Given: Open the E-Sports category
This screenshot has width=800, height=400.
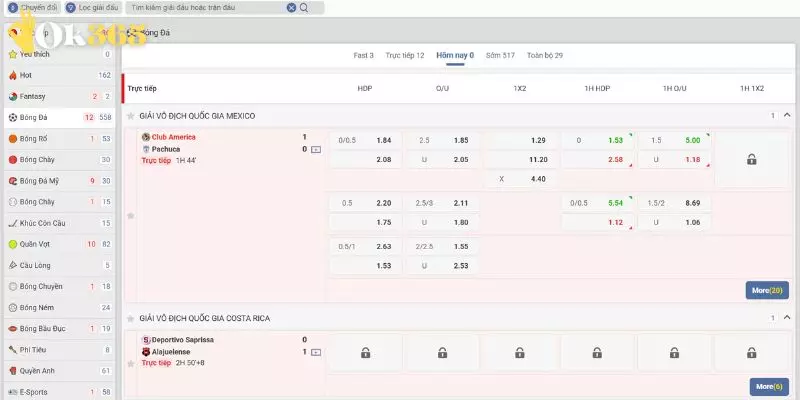Looking at the screenshot, I should (x=34, y=392).
